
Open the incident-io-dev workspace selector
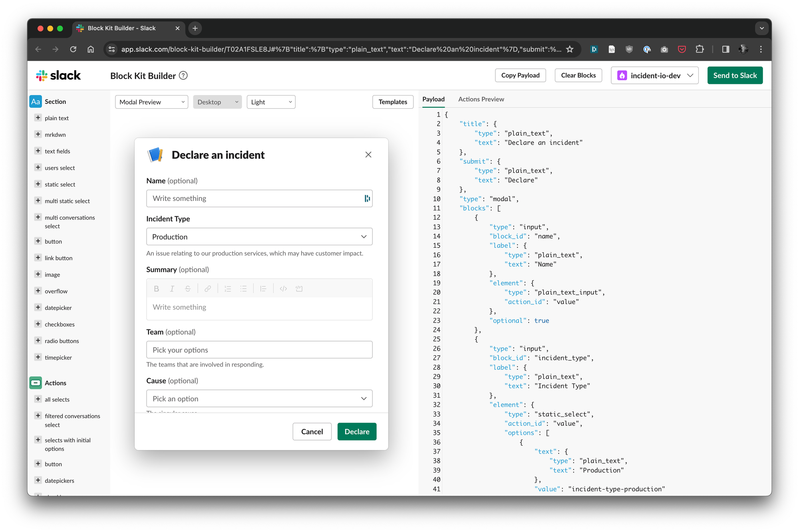[654, 75]
